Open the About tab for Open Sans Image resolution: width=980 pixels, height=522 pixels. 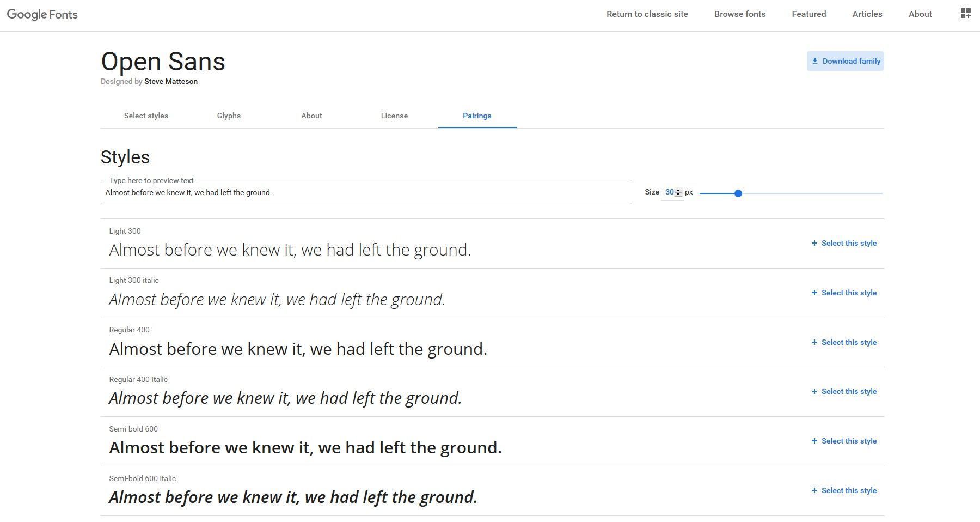[x=311, y=116]
